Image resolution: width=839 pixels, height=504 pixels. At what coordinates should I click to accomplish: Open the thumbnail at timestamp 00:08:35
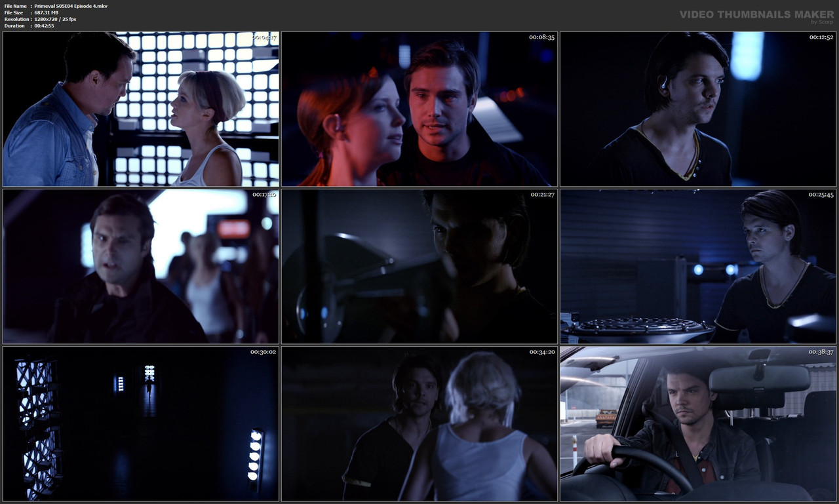[418, 108]
